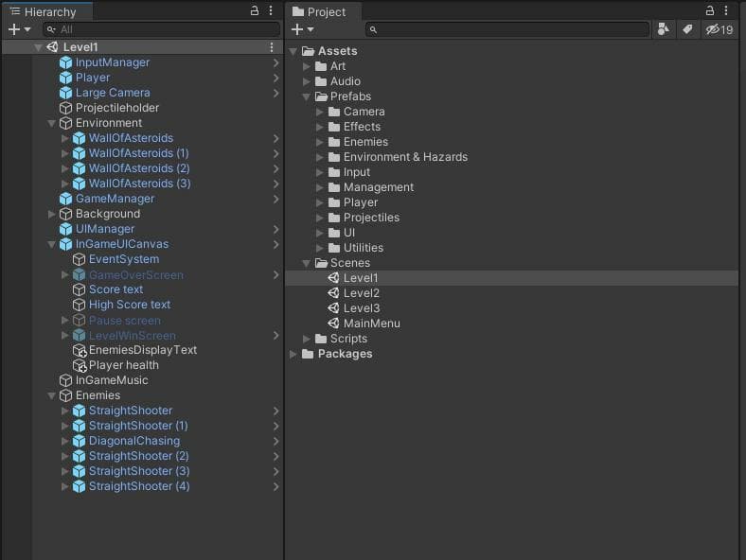This screenshot has height=560, width=746.
Task: Collapse the Enemies object
Action: pos(51,396)
